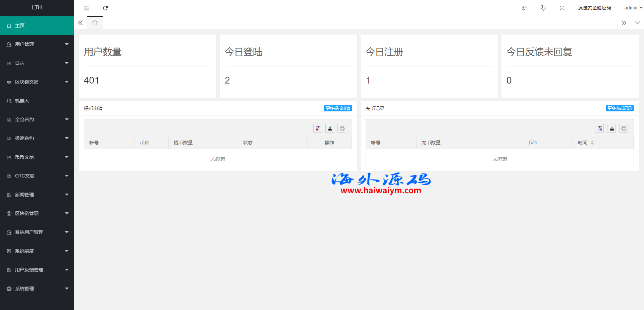Sort the 时间 column in 充币记录
The width and height of the screenshot is (644, 310).
[592, 143]
